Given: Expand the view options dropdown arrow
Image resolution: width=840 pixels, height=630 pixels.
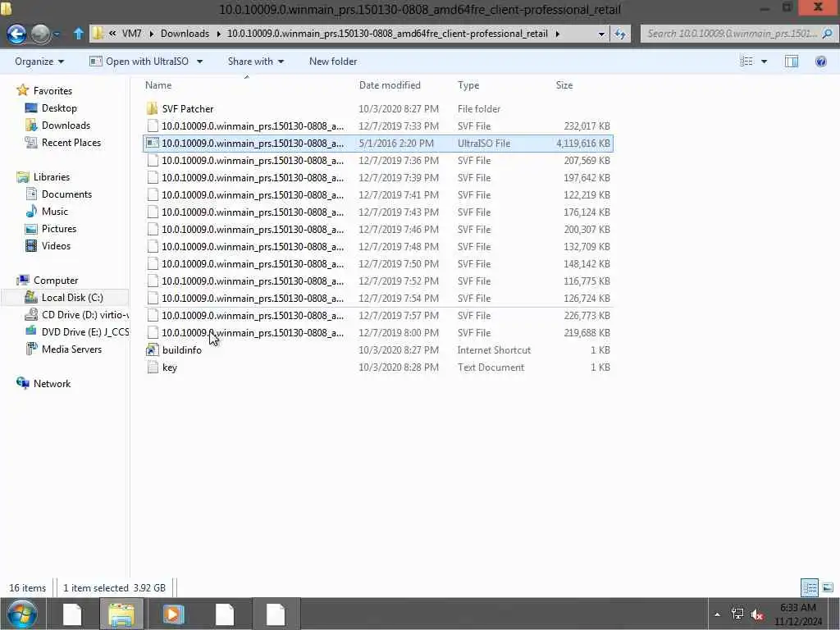Looking at the screenshot, I should [764, 62].
